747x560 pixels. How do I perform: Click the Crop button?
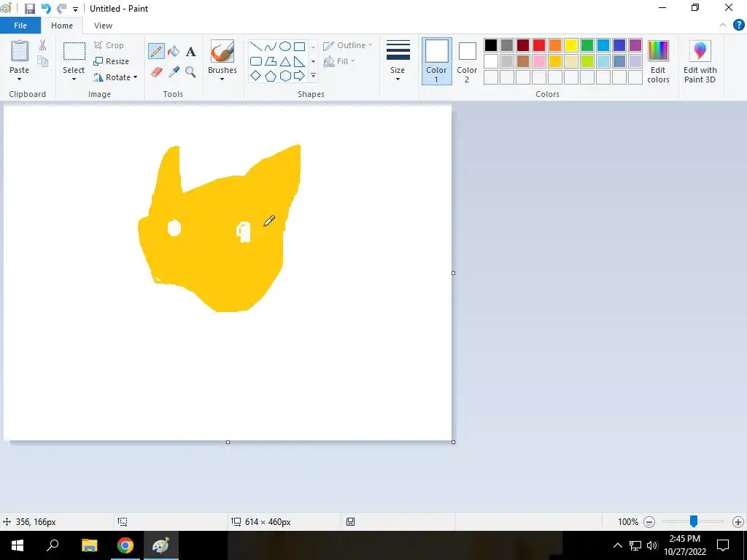[109, 45]
